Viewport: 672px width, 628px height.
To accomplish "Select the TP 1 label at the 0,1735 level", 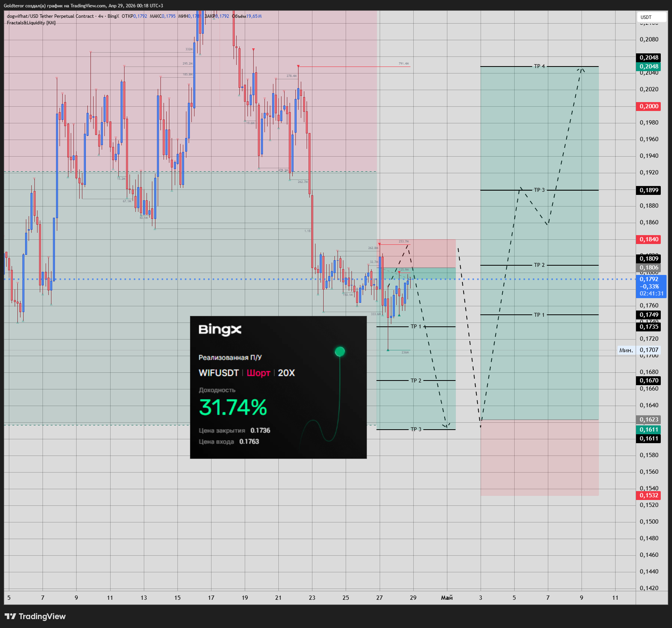I will [x=416, y=327].
